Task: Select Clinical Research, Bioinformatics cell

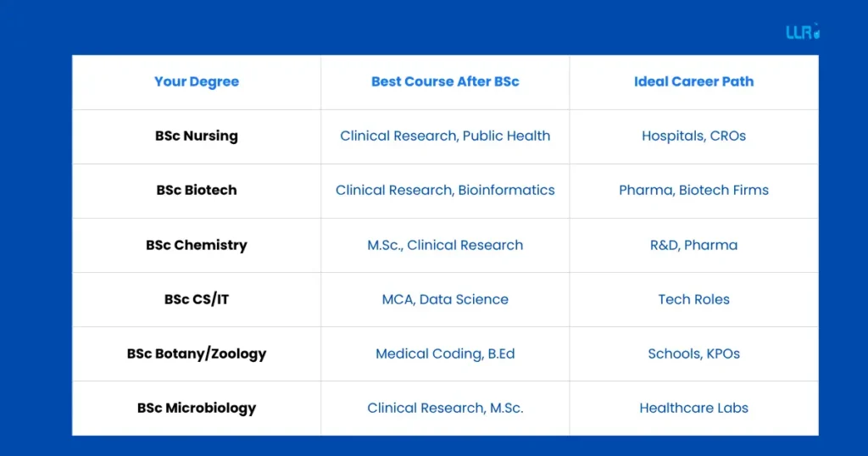Action: (445, 191)
